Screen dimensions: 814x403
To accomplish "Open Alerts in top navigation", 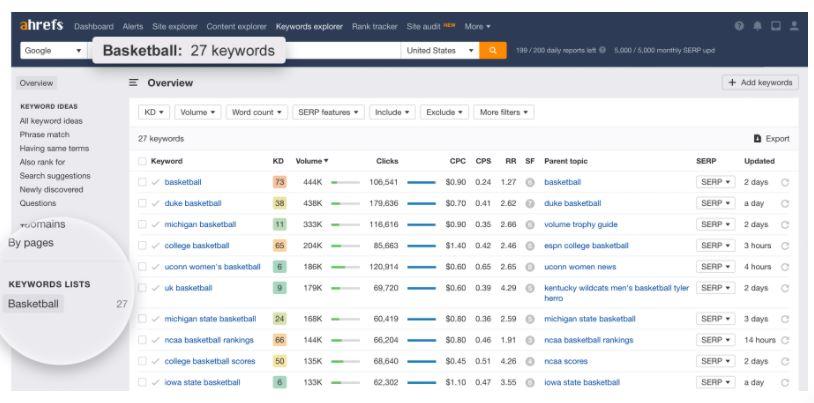I will (132, 26).
